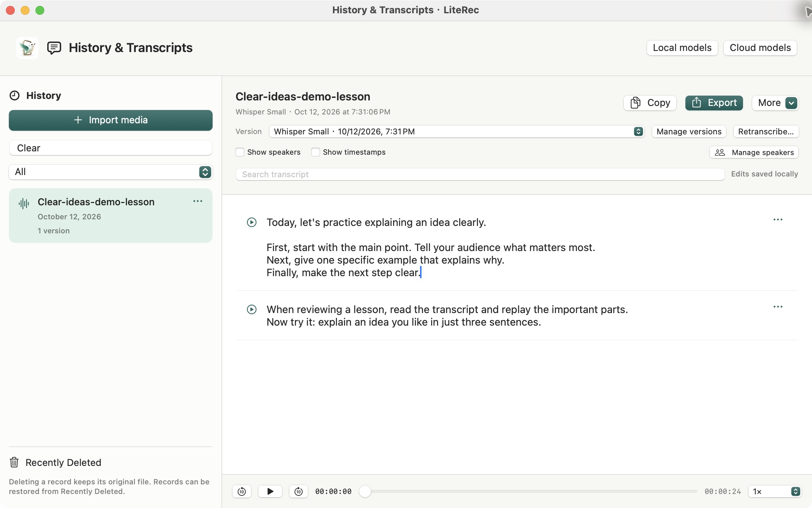Viewport: 812px width, 508px height.
Task: Expand the More dropdown arrow
Action: coord(791,103)
